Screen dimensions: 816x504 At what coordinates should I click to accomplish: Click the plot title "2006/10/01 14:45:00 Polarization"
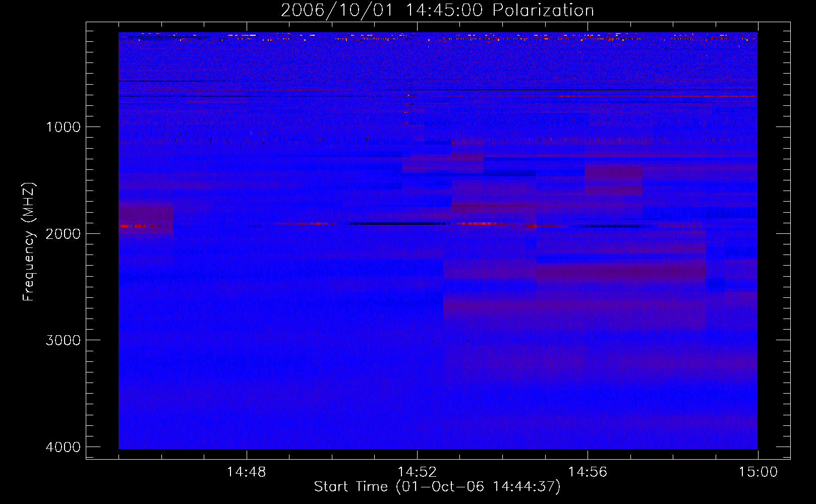(437, 11)
